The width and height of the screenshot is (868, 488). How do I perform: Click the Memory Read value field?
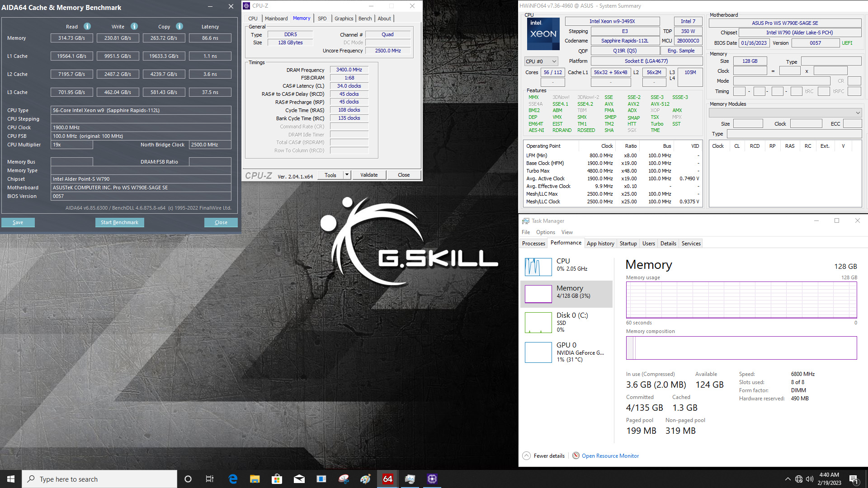pos(72,38)
